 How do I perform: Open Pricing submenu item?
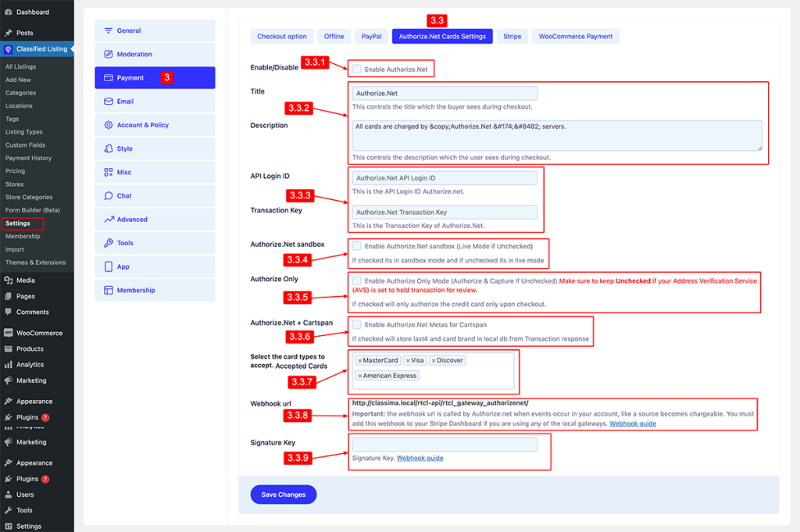(x=16, y=171)
